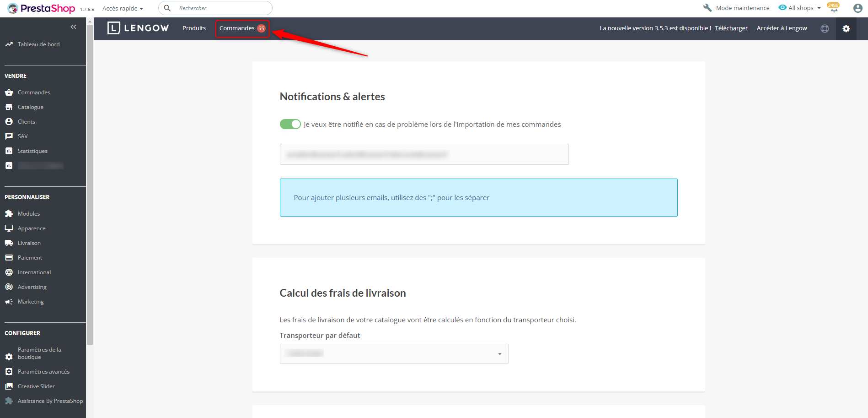
Task: Open the user profile avatar icon
Action: pyautogui.click(x=857, y=8)
